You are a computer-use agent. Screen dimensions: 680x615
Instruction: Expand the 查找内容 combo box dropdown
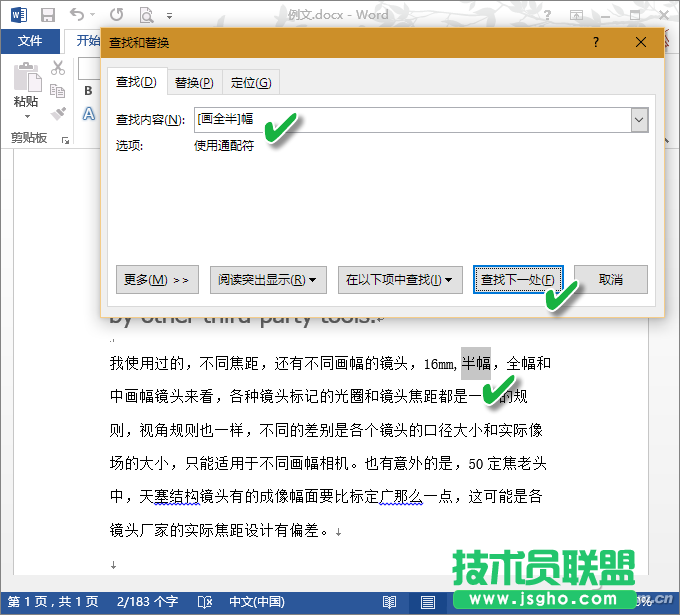[x=639, y=120]
